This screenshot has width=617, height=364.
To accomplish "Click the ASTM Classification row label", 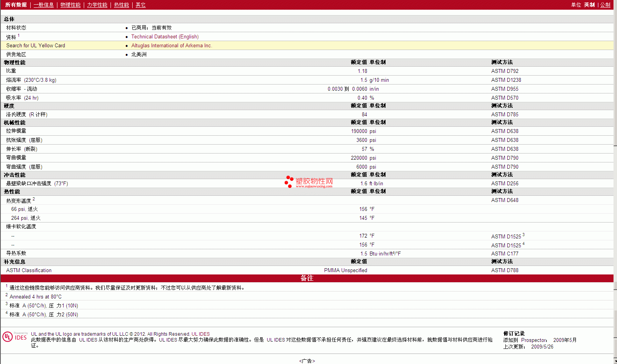I will point(29,270).
